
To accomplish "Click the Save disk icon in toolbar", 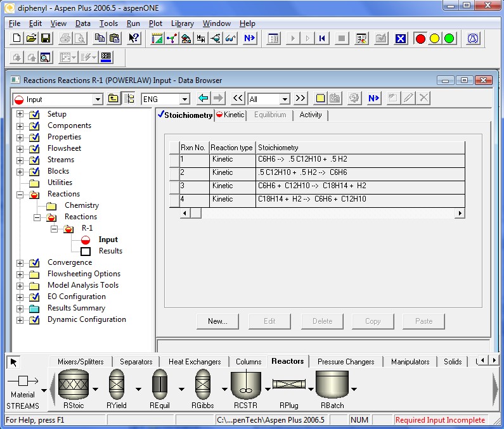I will [x=46, y=39].
